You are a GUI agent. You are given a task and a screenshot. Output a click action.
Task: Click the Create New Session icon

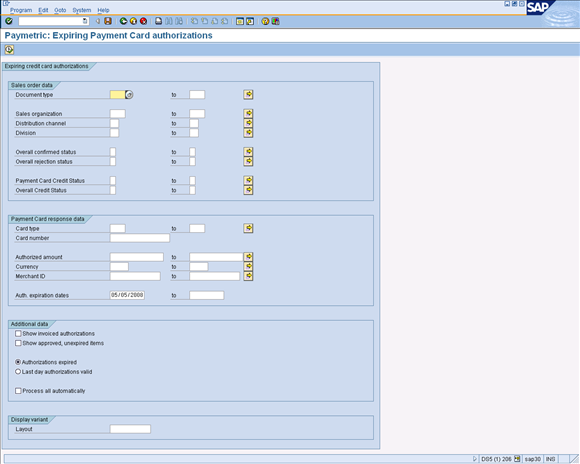click(x=240, y=21)
